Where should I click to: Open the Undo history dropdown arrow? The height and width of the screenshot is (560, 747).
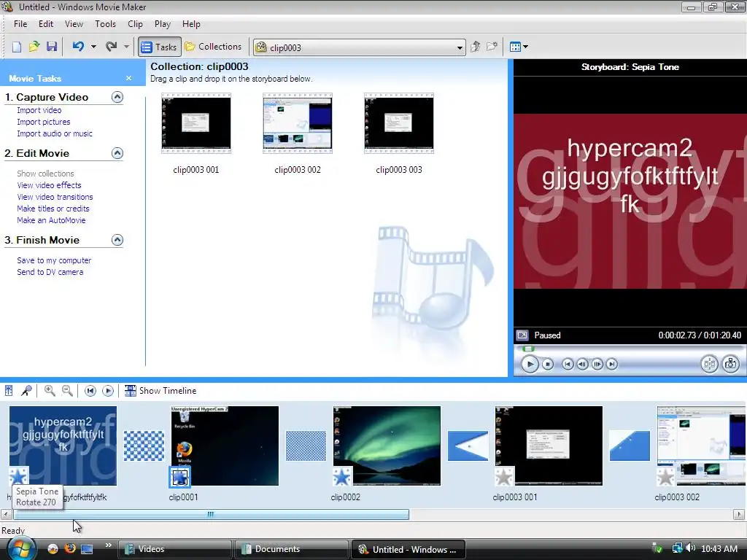(93, 47)
